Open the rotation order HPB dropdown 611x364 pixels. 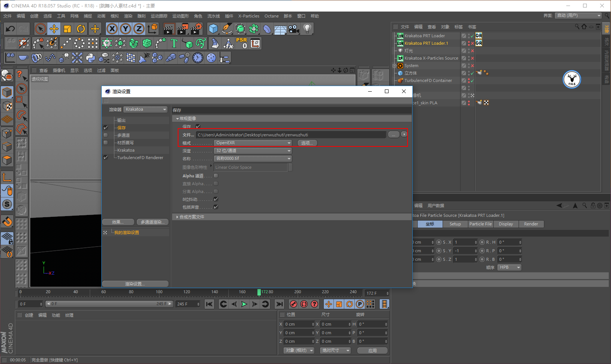[509, 268]
